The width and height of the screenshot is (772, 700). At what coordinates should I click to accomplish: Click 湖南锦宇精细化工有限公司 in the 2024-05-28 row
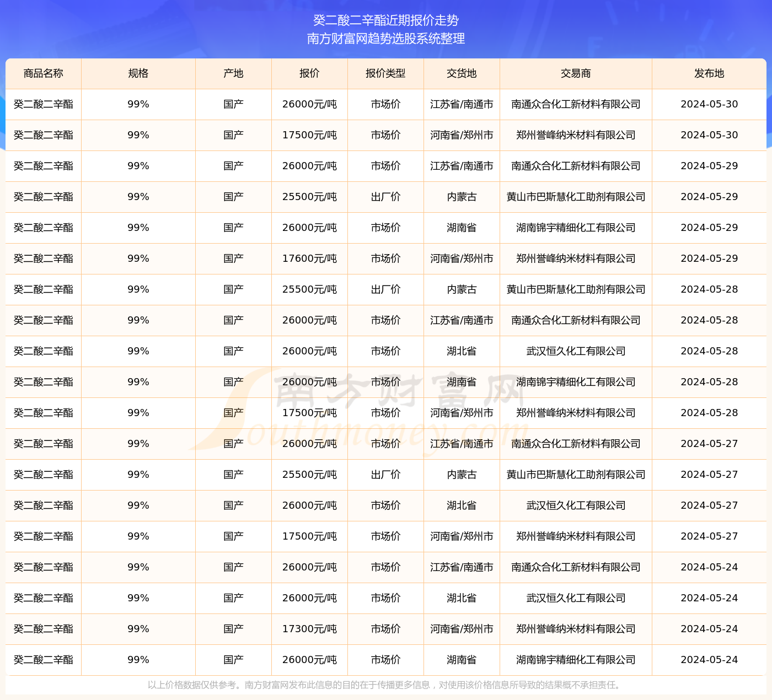click(x=576, y=382)
